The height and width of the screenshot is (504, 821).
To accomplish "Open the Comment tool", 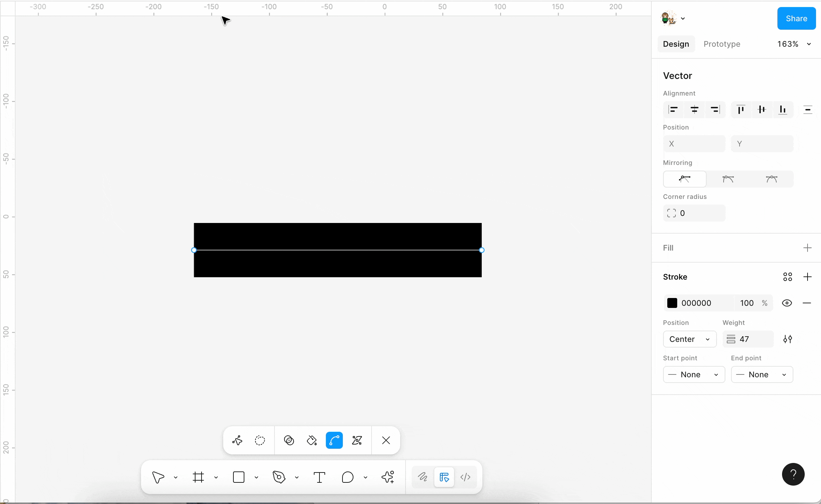I will [x=347, y=477].
